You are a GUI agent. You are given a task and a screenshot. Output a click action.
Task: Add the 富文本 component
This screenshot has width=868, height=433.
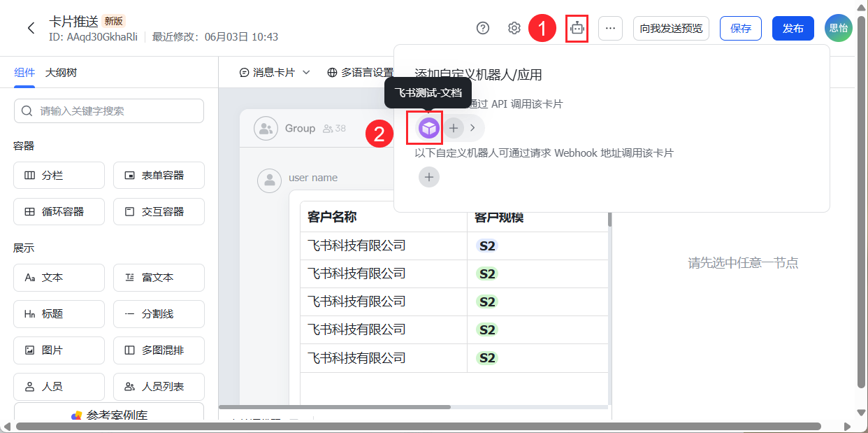159,278
